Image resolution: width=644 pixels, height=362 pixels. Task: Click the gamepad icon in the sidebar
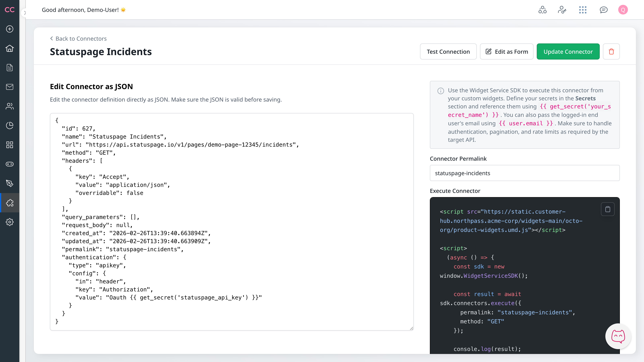9,164
